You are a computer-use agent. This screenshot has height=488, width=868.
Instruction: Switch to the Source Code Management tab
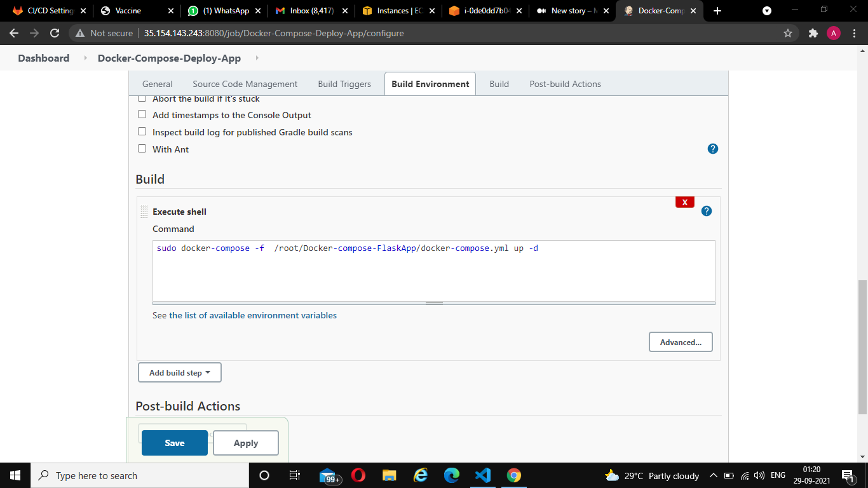pos(245,83)
